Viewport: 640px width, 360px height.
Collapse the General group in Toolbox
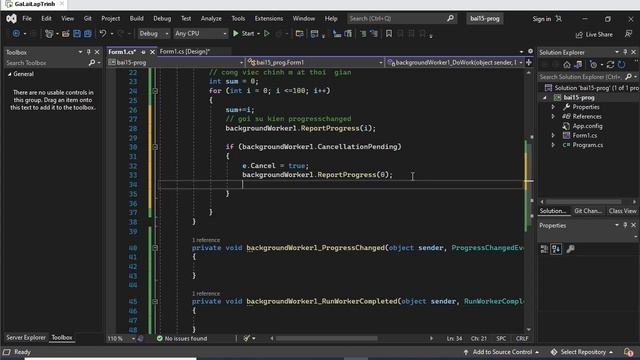click(x=9, y=74)
